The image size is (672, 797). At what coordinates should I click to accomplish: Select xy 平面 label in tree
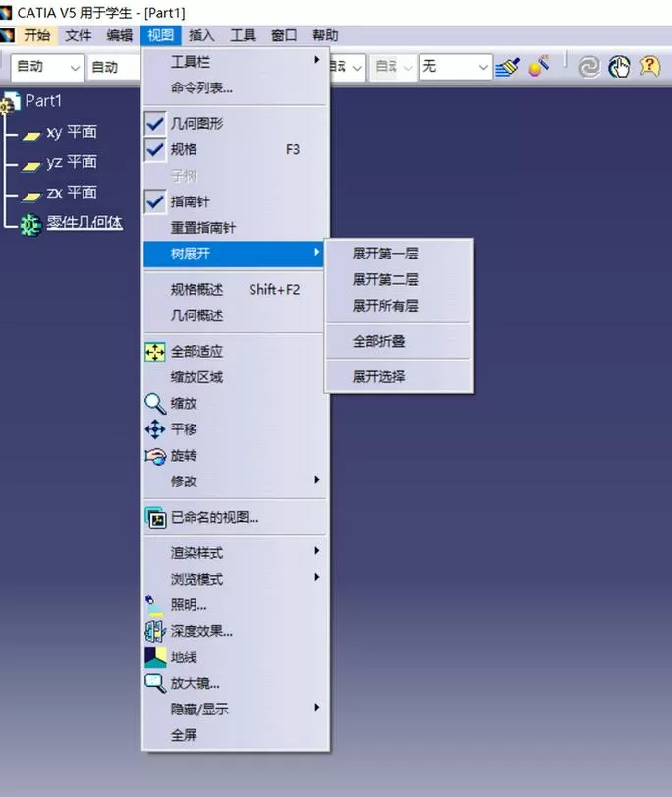[x=72, y=132]
